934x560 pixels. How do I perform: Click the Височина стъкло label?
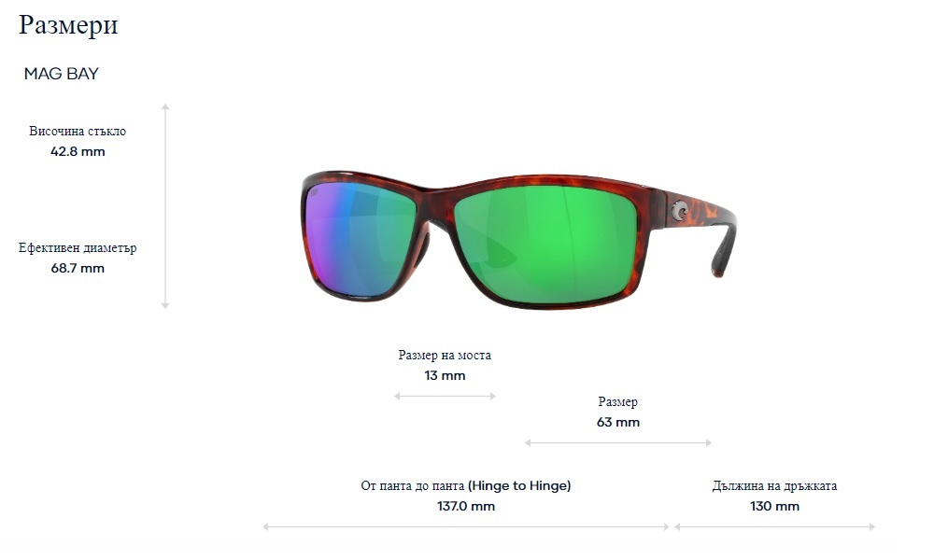click(x=78, y=131)
